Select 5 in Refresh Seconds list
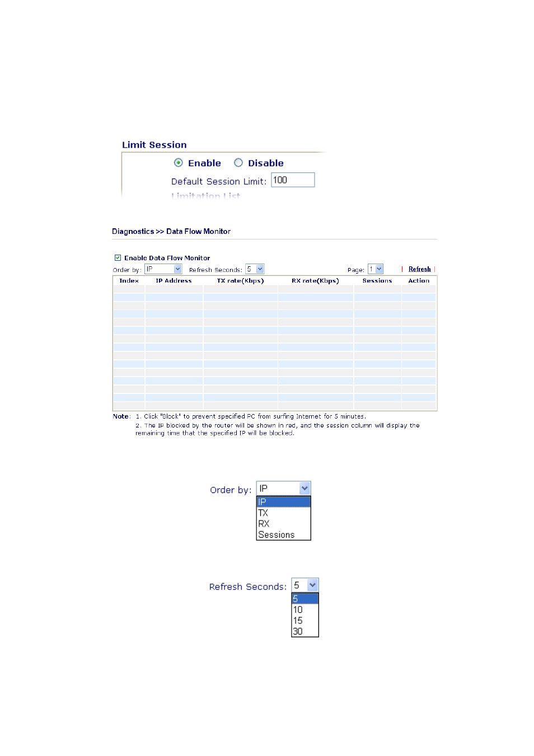Image resolution: width=534 pixels, height=756 pixels. pos(305,599)
